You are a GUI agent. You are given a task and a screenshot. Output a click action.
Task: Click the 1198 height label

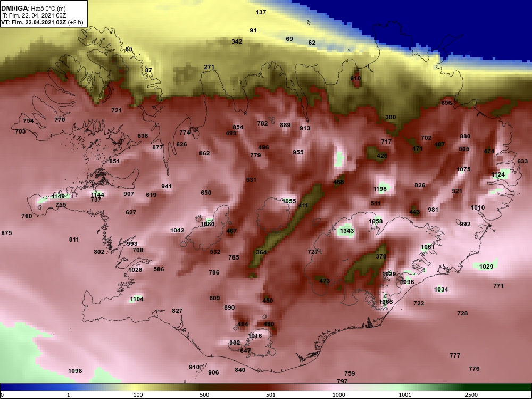tap(380, 189)
